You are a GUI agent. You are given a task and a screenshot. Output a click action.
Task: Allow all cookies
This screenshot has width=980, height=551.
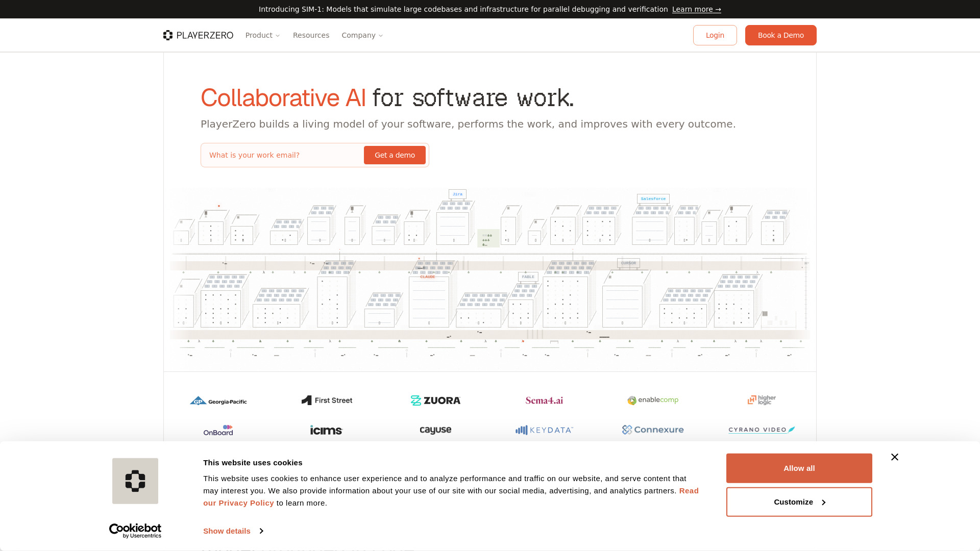[x=799, y=468]
